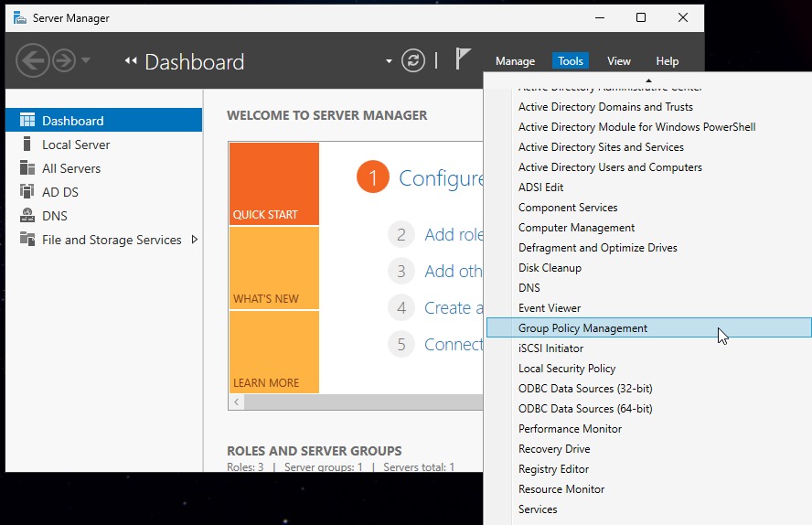Open DNS in the left sidebar
The height and width of the screenshot is (525, 812).
pos(103,216)
